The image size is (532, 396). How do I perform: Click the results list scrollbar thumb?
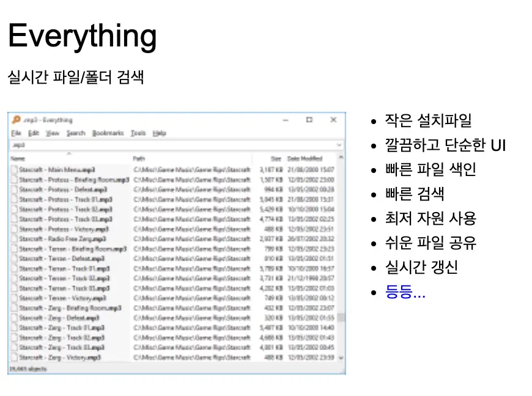tap(341, 318)
